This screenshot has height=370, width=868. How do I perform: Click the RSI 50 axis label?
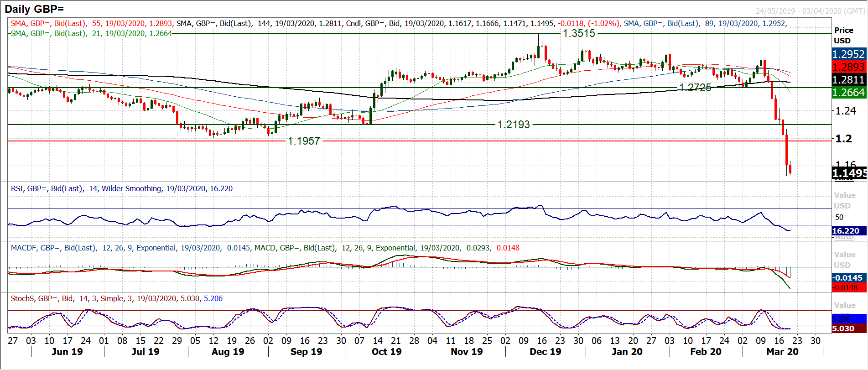(x=839, y=217)
